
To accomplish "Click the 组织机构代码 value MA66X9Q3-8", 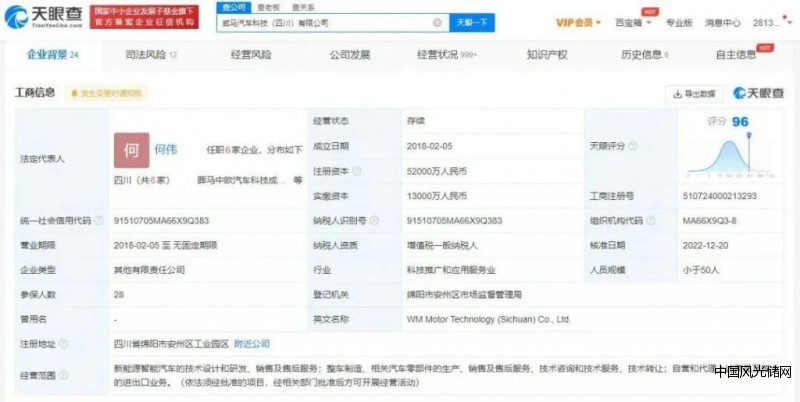I will (710, 220).
